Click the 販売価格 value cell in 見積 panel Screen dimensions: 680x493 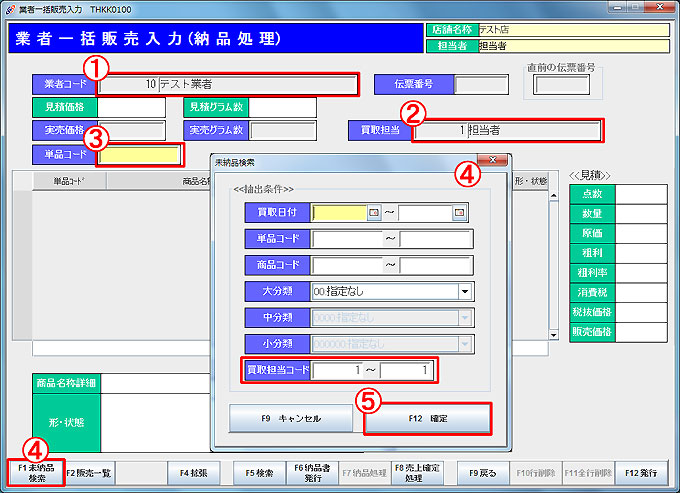[x=641, y=332]
